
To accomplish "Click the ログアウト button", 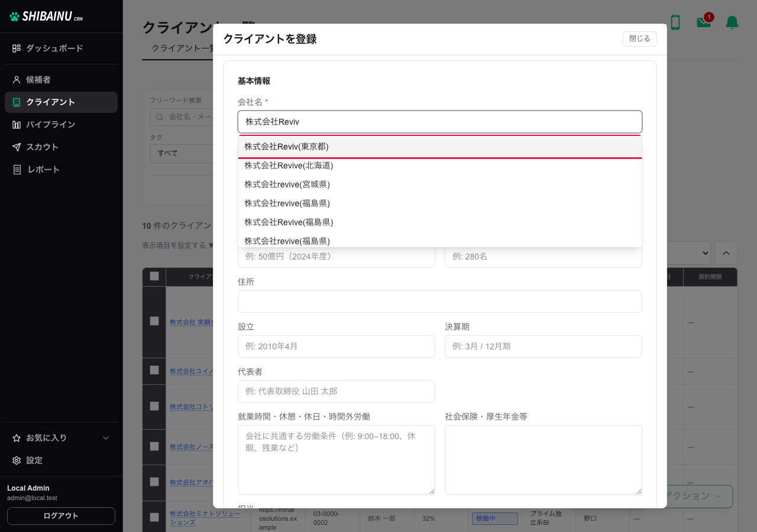I will 61,515.
